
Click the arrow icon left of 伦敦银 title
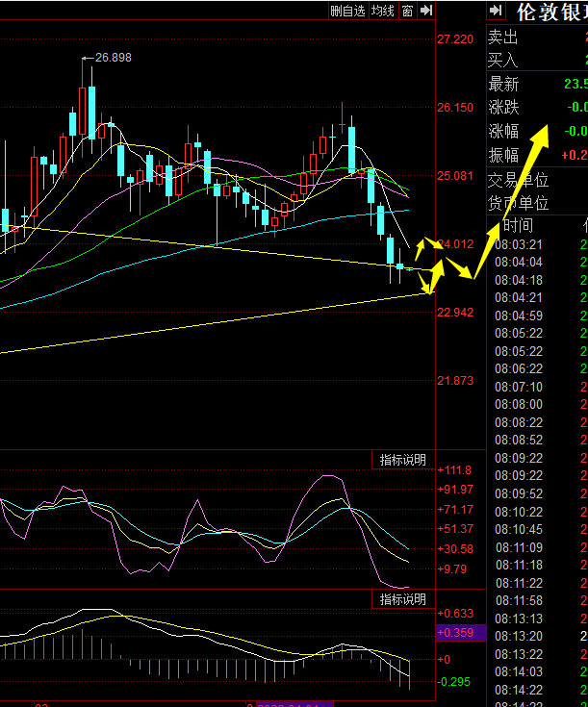[496, 11]
